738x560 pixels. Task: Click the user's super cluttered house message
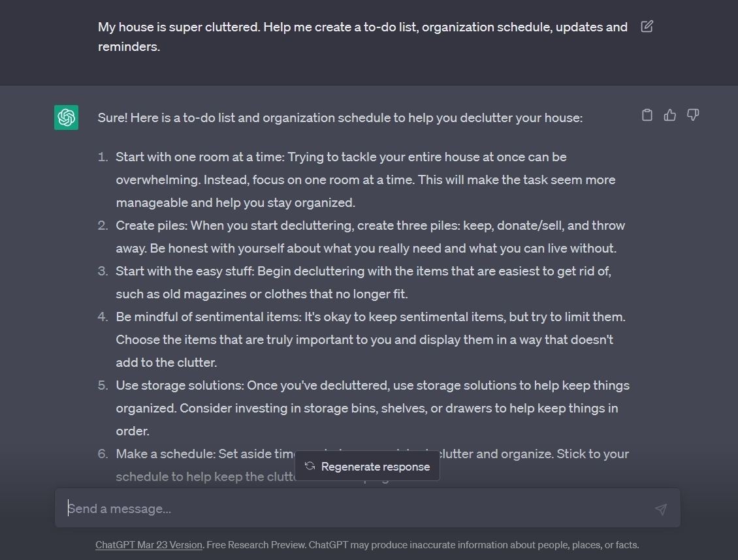[x=362, y=37]
